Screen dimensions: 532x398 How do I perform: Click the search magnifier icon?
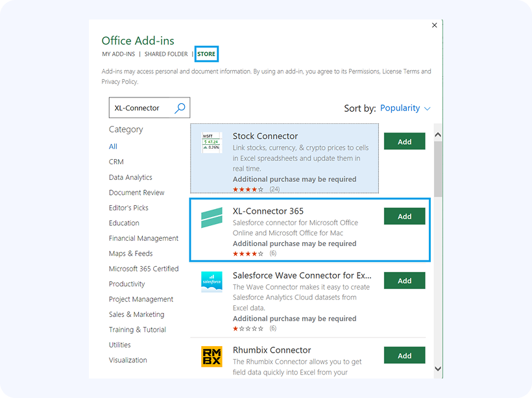click(x=180, y=108)
